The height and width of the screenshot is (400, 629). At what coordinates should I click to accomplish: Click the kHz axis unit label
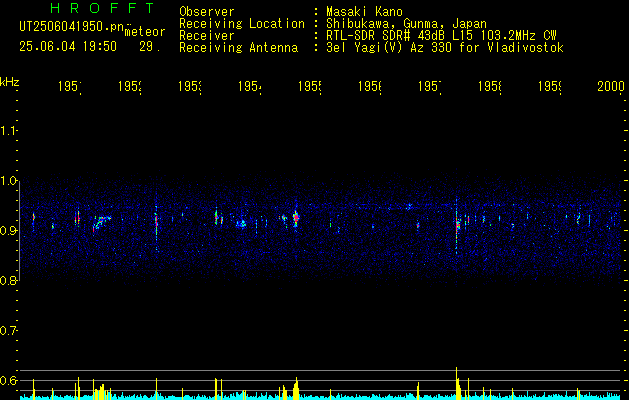[10, 82]
